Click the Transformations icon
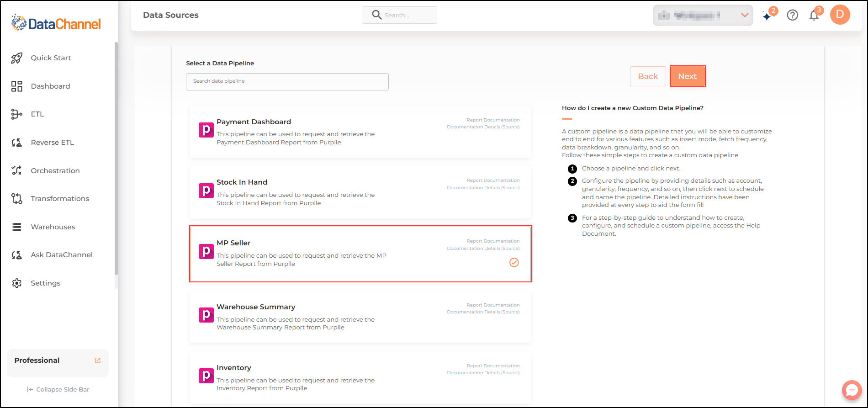 click(x=17, y=199)
